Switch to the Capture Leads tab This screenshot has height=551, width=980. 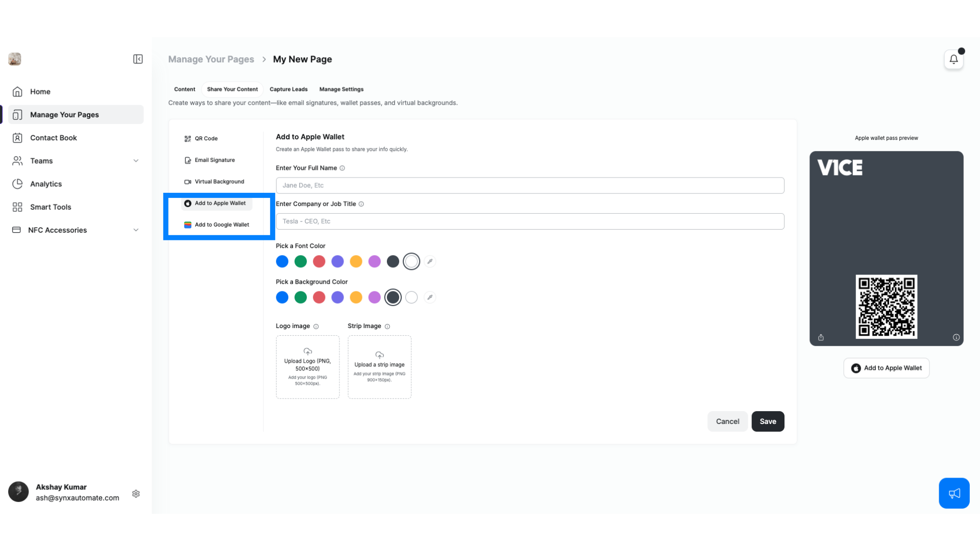[x=288, y=89]
